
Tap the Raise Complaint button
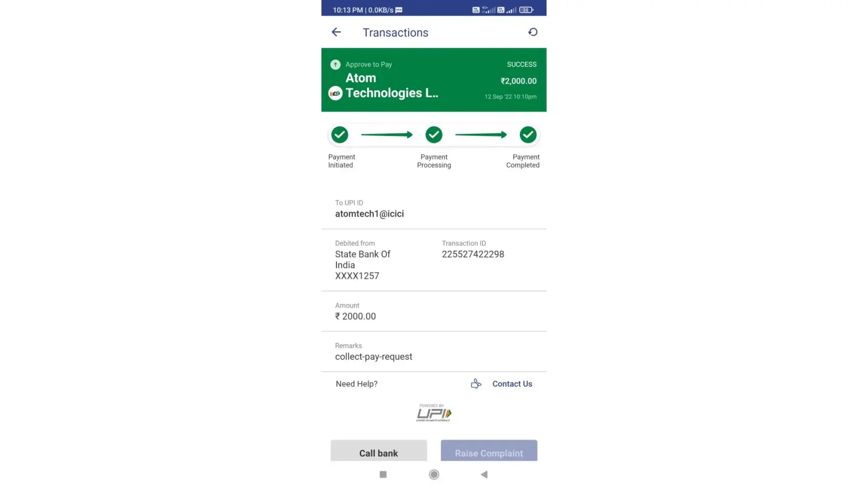coord(489,450)
